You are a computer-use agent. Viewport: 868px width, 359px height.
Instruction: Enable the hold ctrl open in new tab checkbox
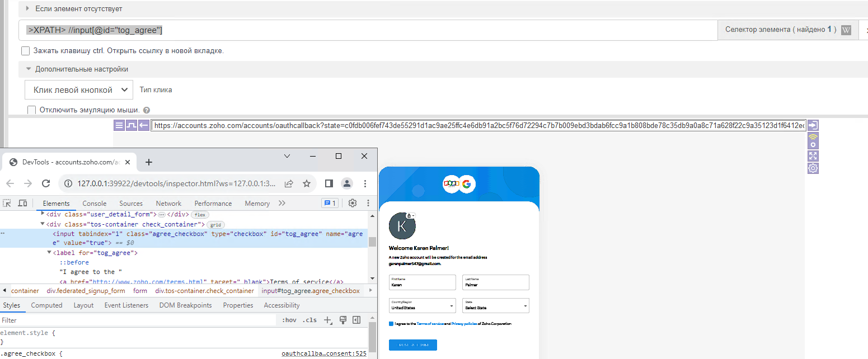click(25, 51)
